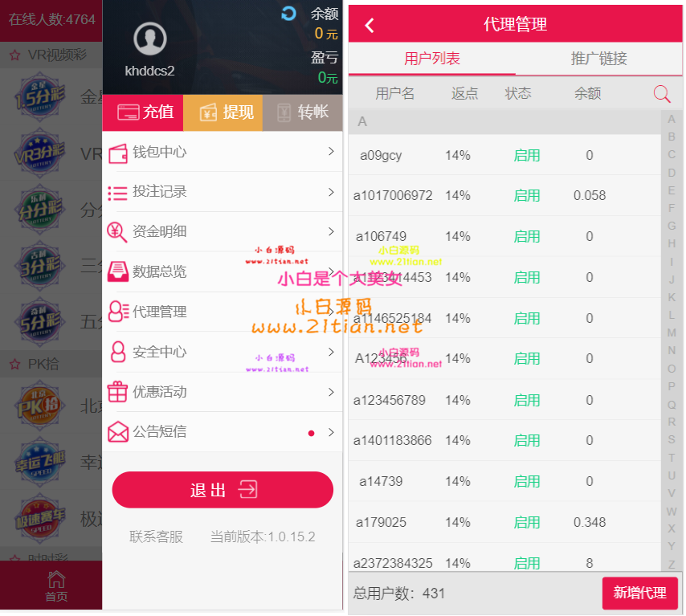Select the 用户列表 tab
Screen dimensions: 686x616
coord(432,58)
